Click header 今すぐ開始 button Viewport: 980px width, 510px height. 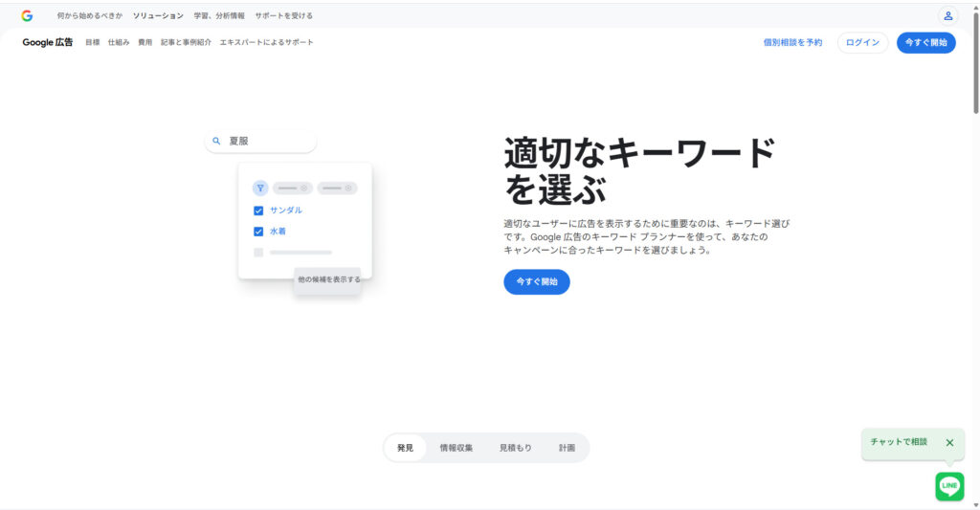(926, 42)
